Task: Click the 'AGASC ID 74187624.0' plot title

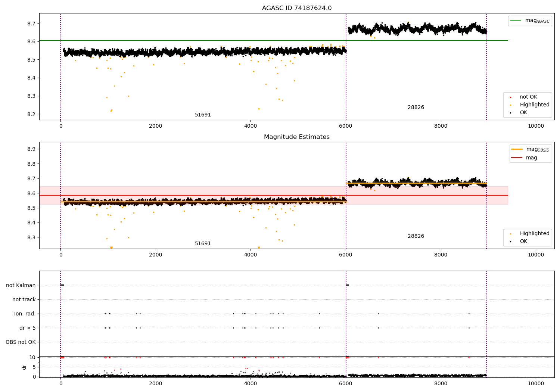Action: coord(297,8)
